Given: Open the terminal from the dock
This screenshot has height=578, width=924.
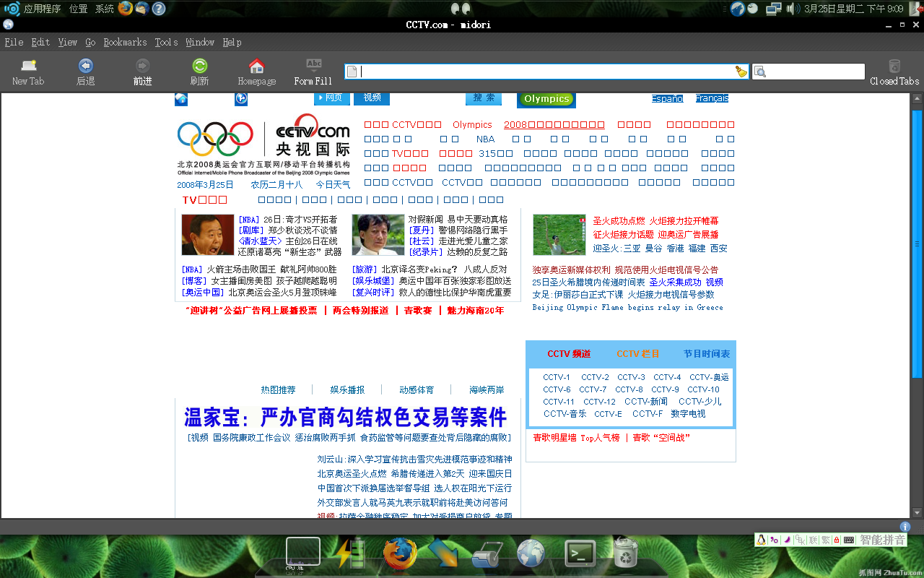Looking at the screenshot, I should (x=580, y=553).
